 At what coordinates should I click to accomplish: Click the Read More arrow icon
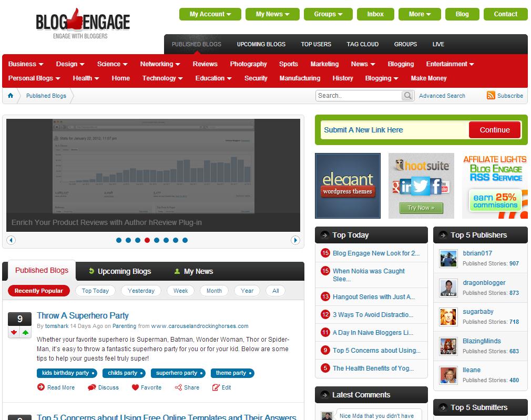(x=41, y=387)
